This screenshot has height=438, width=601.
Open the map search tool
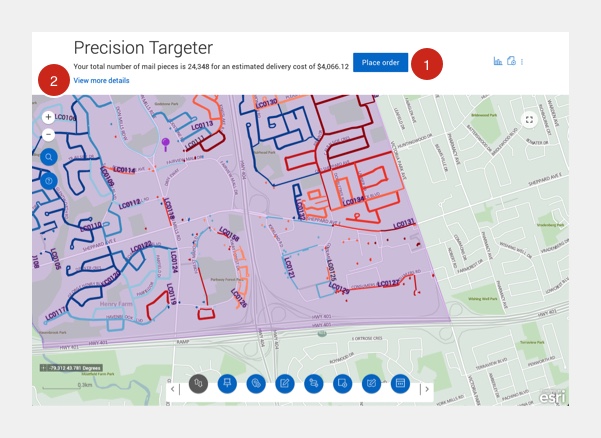pos(49,157)
